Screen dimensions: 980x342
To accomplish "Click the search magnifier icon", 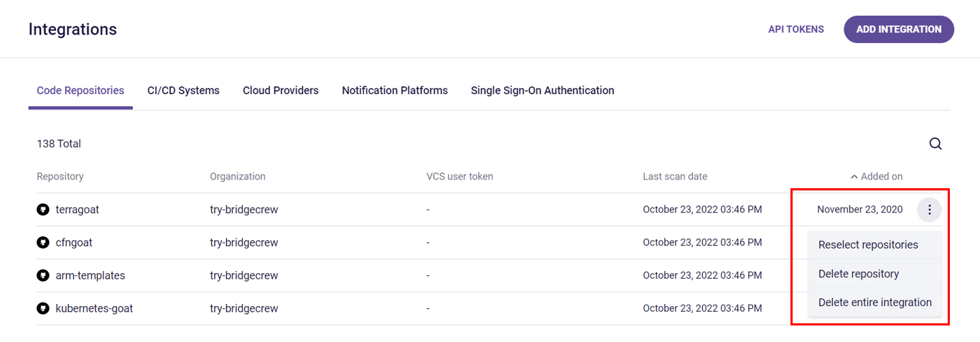I will click(x=935, y=144).
